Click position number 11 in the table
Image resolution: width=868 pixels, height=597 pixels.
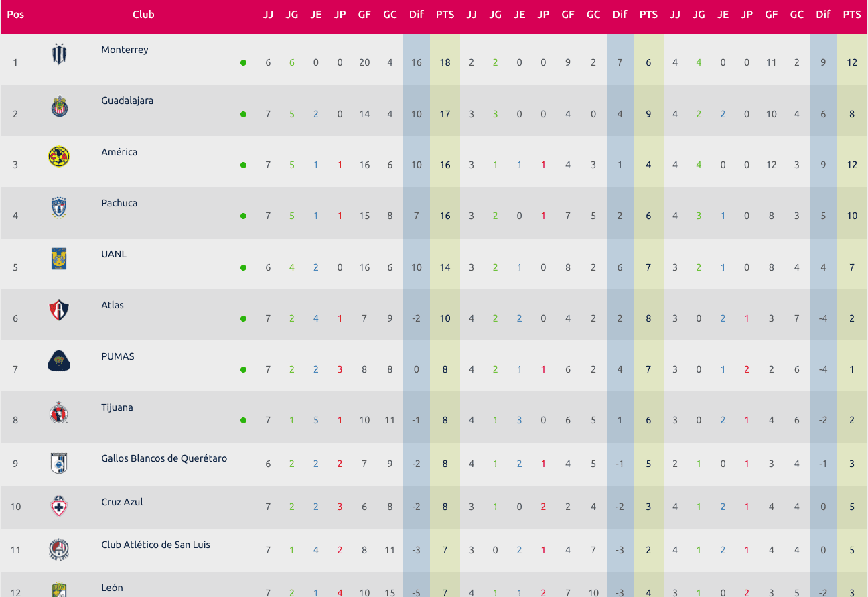[15, 549]
